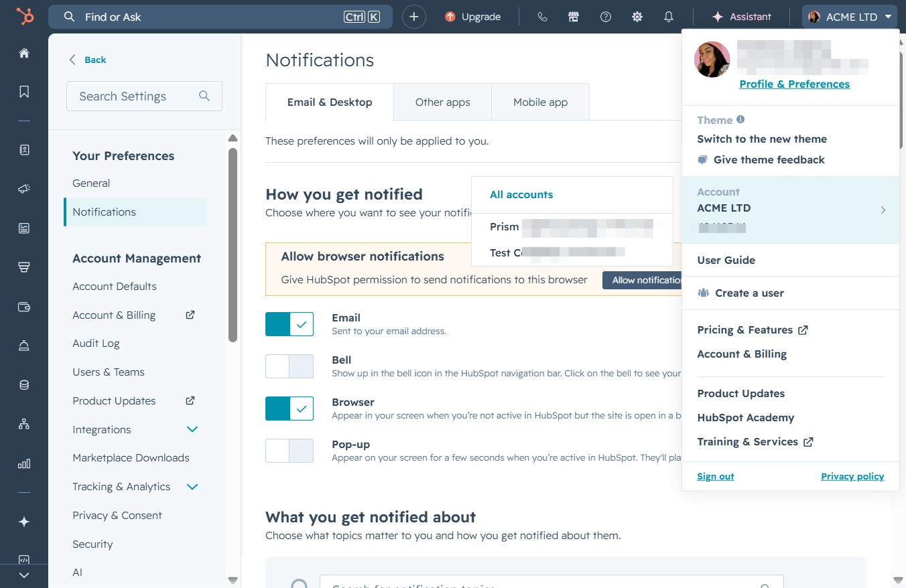Click the HubSpot sprocket logo
The image size is (906, 588).
[x=24, y=17]
